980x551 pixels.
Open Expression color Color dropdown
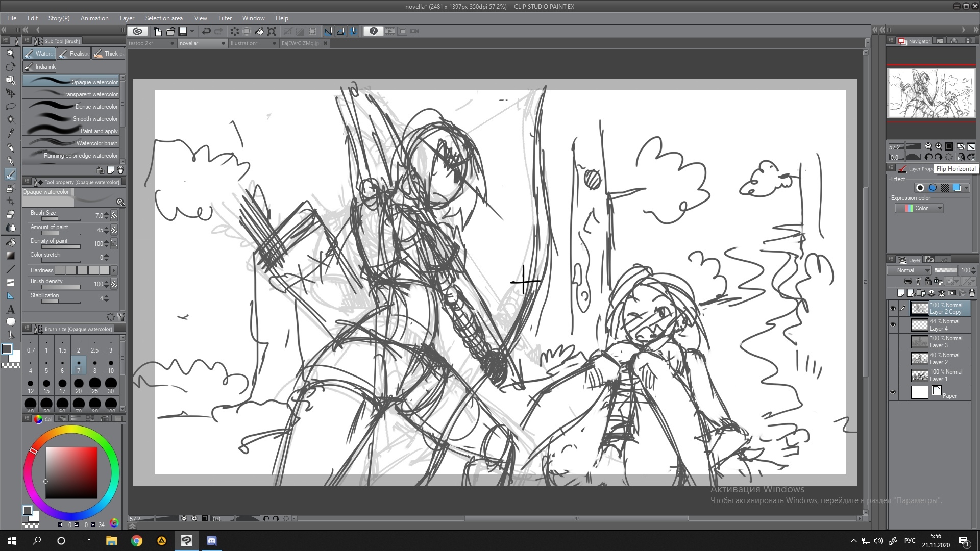coord(919,208)
